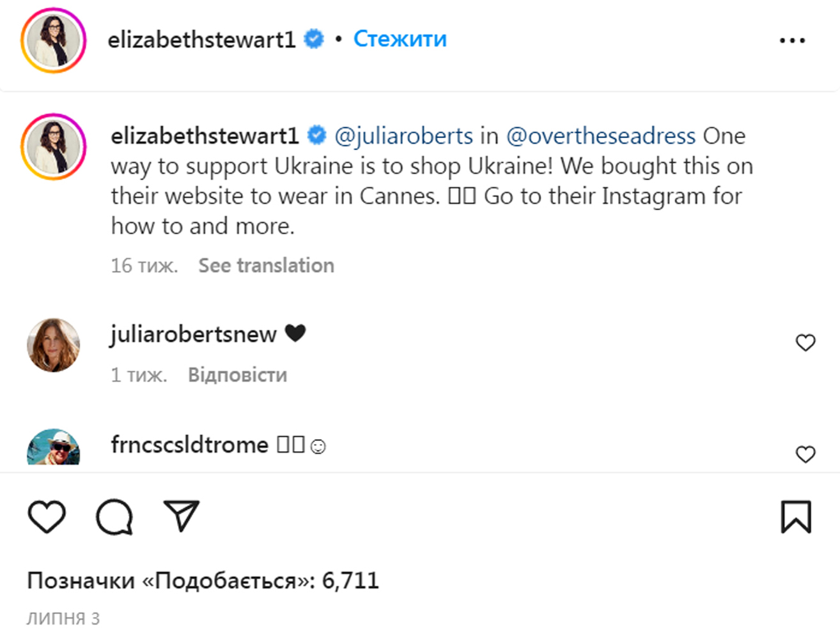Viewport: 840px width, 639px height.
Task: Click the Стежити follow link
Action: coord(400,39)
